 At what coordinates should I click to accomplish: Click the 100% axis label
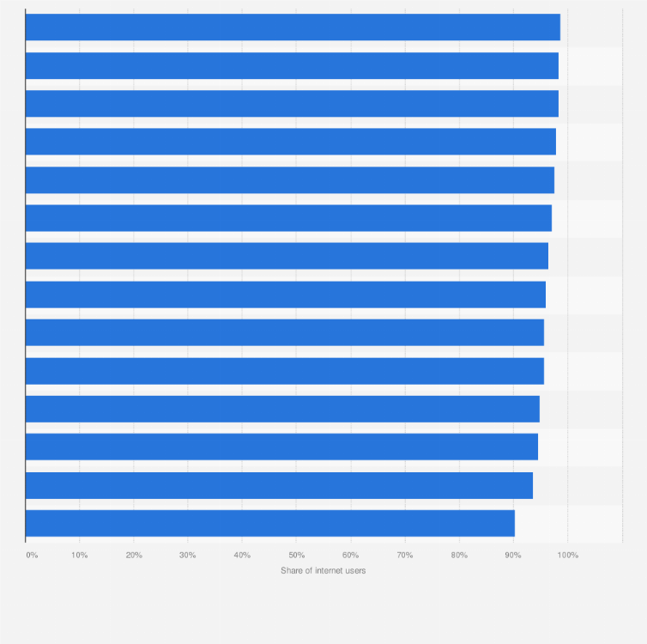point(567,556)
